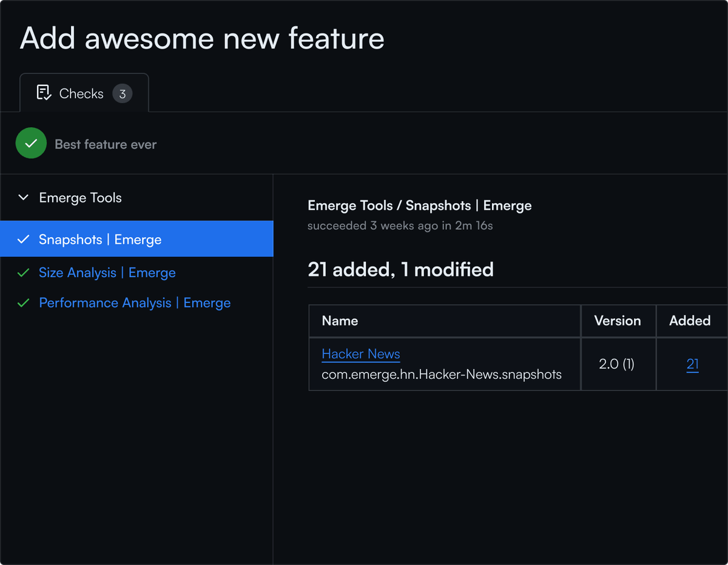Viewport: 728px width, 565px height.
Task: Switch to the Checks tab
Action: pyautogui.click(x=81, y=93)
